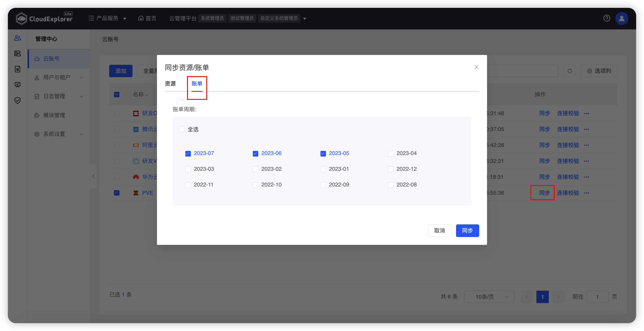This screenshot has height=331, width=644.
Task: Check the 2022-12 billing period
Action: coord(391,169)
